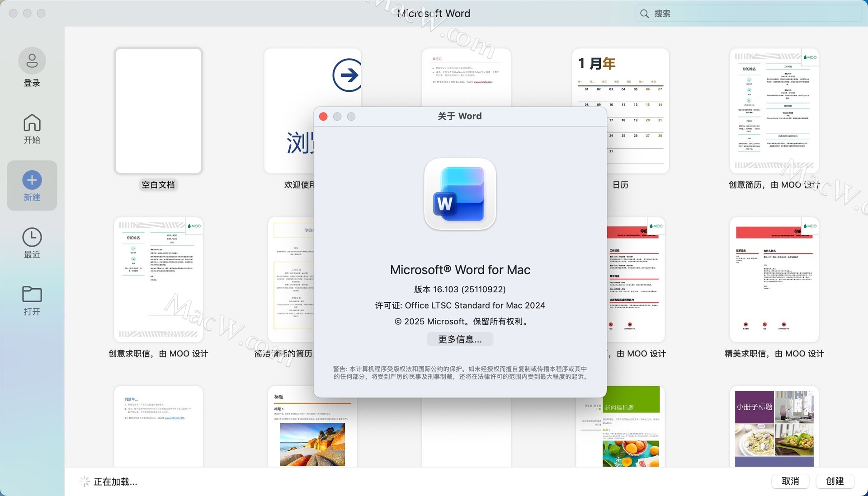Open the Home (开始) sidebar icon
Screen dimensions: 868x496
point(32,123)
